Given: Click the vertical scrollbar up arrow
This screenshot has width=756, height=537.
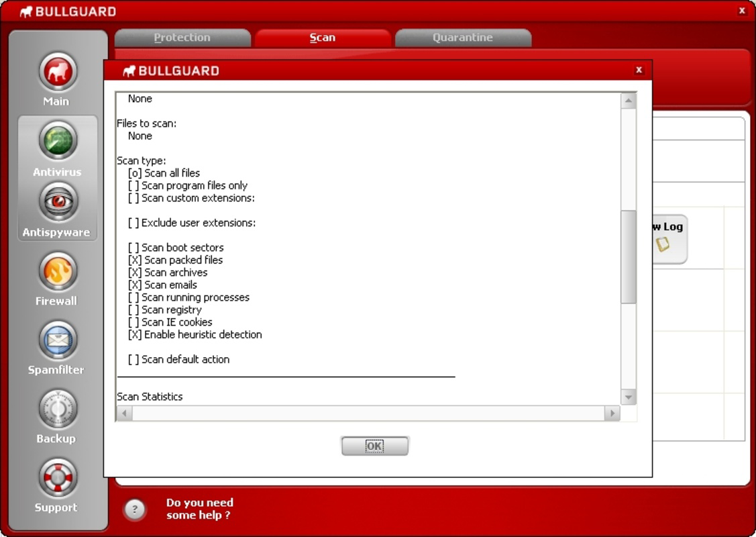Looking at the screenshot, I should (629, 101).
